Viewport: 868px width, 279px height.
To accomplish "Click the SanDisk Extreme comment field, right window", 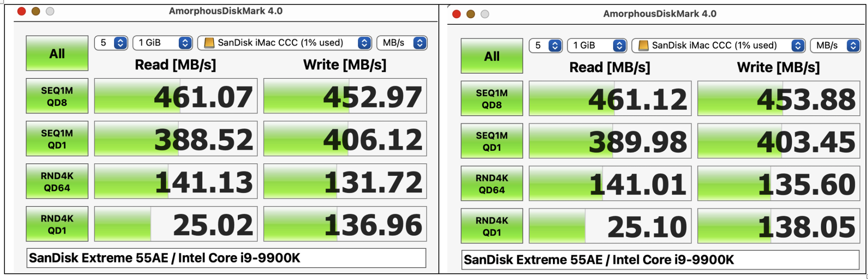I will click(660, 260).
